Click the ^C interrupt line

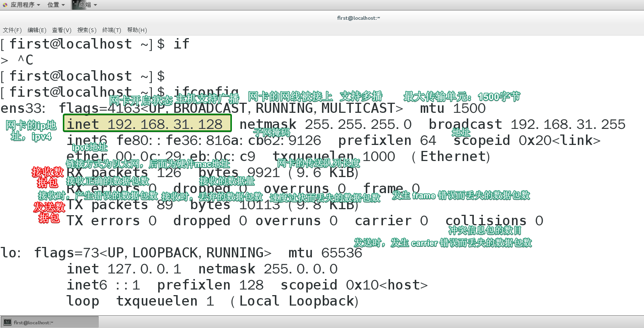coord(25,60)
